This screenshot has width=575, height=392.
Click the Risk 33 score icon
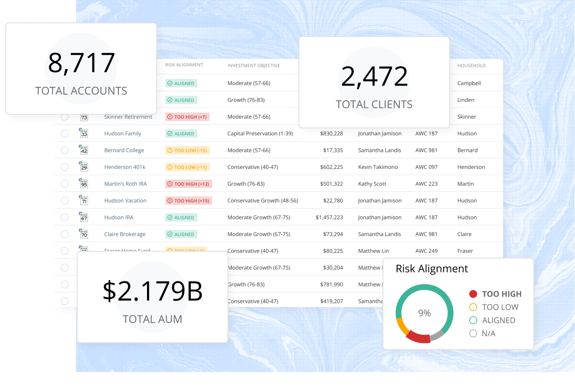coord(84,133)
